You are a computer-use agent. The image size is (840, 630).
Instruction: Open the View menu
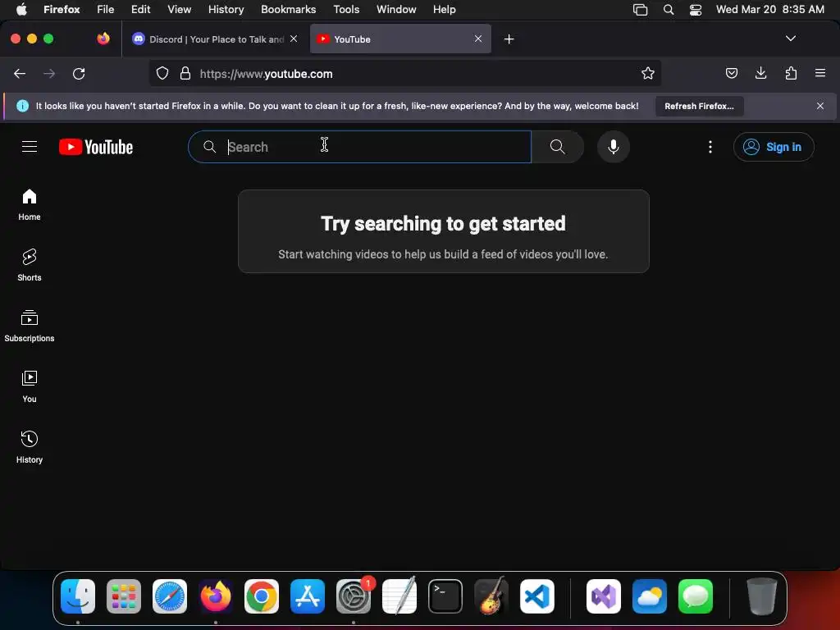point(179,9)
